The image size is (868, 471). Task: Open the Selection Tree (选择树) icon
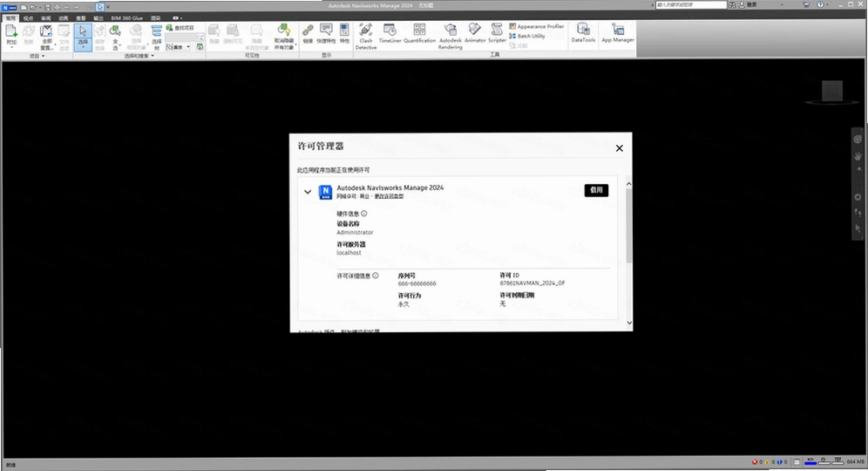click(157, 31)
